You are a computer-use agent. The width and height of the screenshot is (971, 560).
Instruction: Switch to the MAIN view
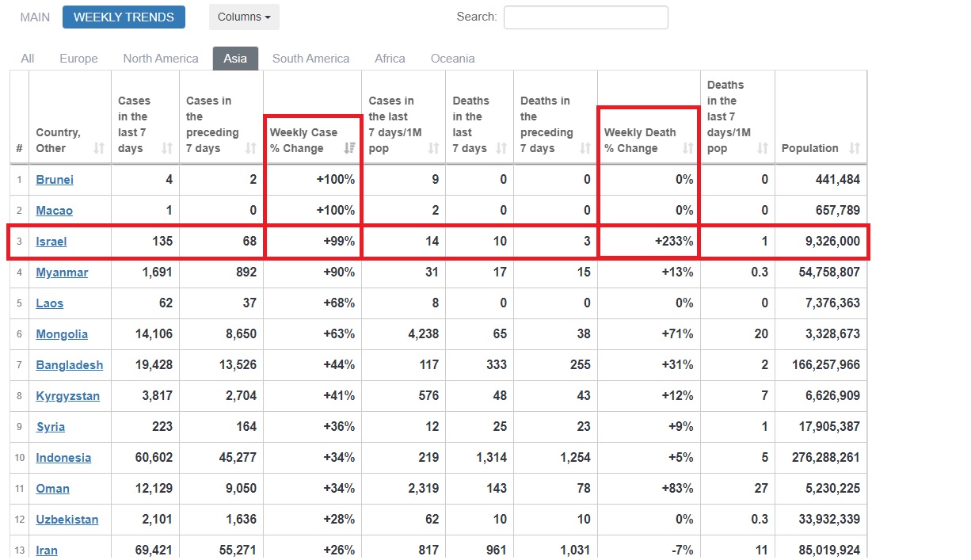click(35, 17)
